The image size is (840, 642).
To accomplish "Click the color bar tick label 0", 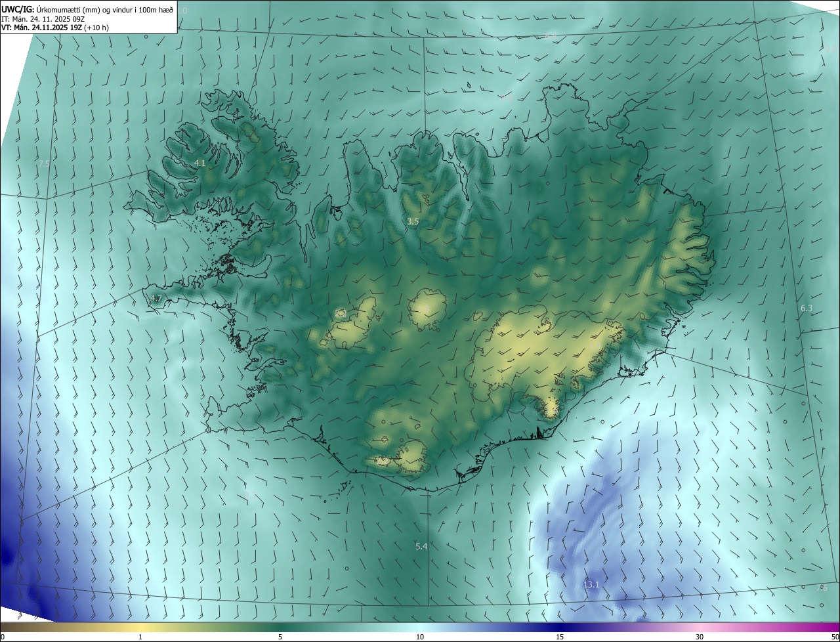I will (3, 637).
